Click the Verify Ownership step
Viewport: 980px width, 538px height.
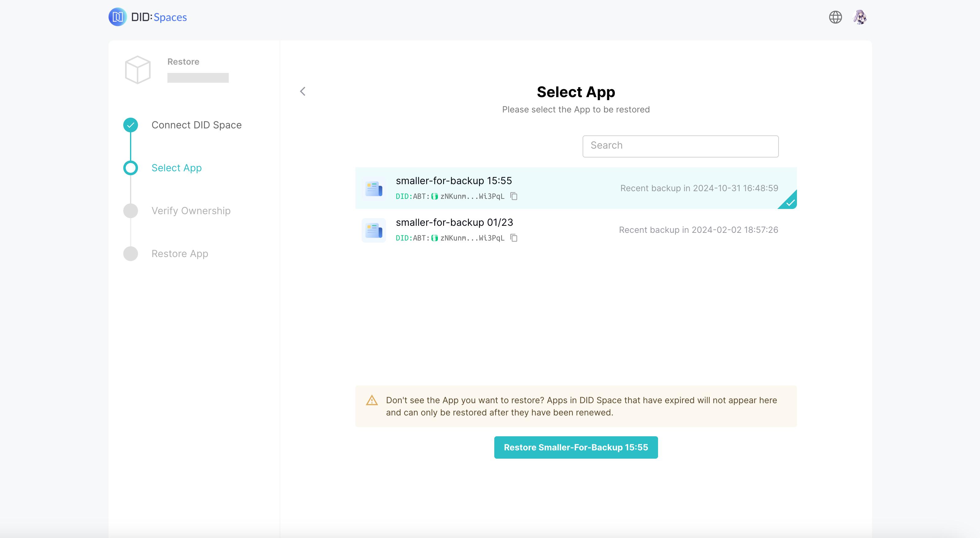191,211
